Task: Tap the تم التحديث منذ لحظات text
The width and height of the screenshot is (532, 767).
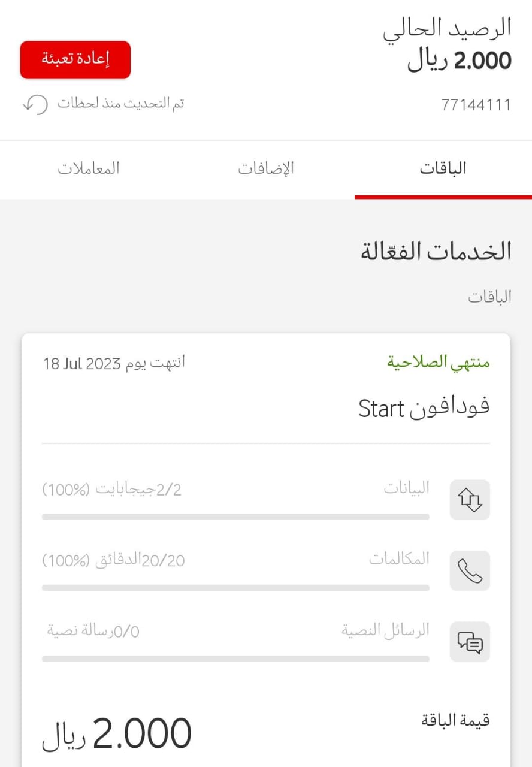Action: [x=120, y=103]
